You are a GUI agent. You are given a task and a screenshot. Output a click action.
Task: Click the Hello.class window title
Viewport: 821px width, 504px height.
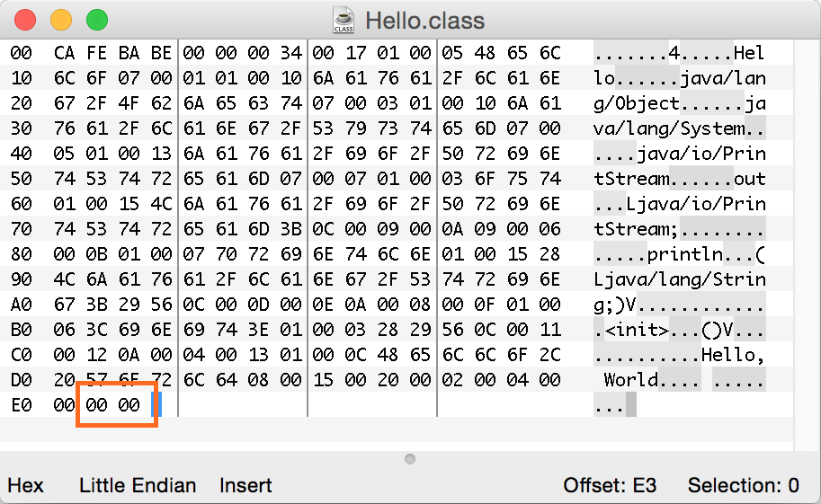[424, 20]
